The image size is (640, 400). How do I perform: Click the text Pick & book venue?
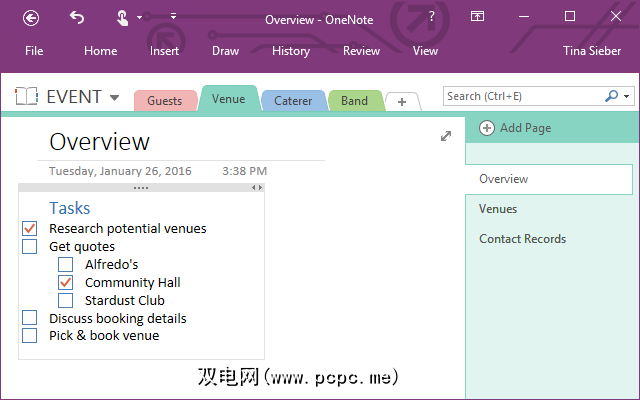pyautogui.click(x=104, y=336)
